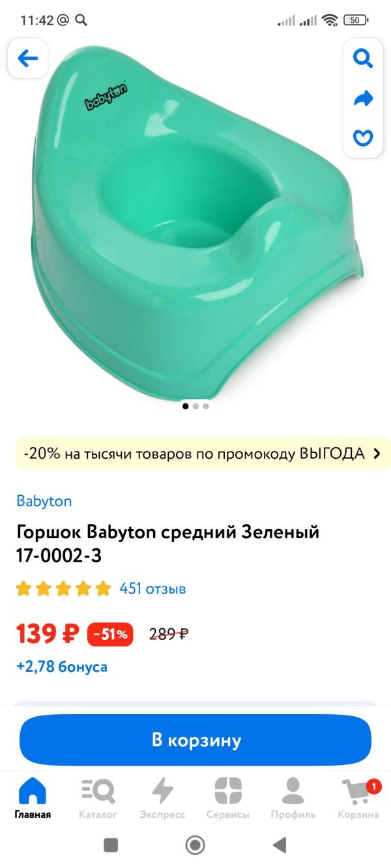Tap the Android home circle button
This screenshot has height=868, width=391.
pyautogui.click(x=195, y=845)
